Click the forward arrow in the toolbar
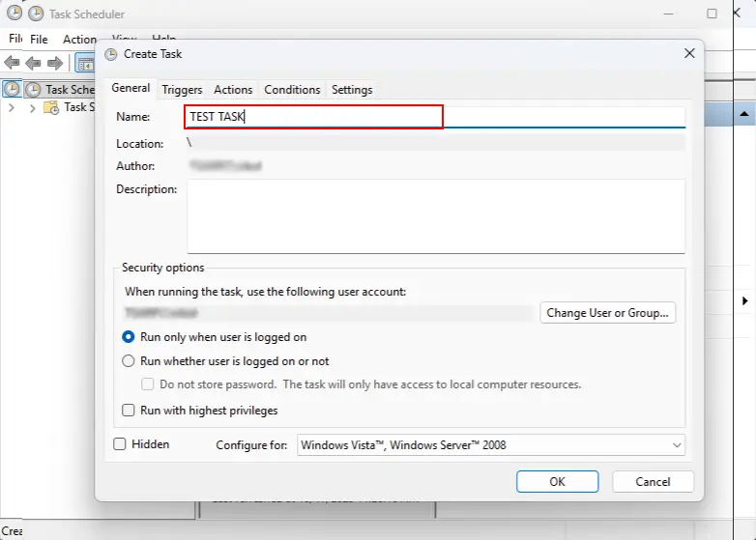 pyautogui.click(x=55, y=63)
